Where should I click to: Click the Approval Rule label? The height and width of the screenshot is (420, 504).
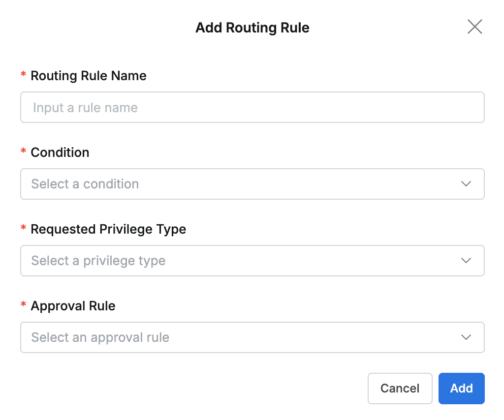pos(73,306)
